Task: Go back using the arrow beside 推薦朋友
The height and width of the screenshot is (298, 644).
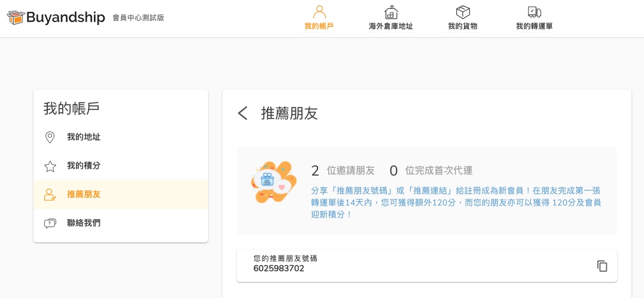Action: coord(243,113)
